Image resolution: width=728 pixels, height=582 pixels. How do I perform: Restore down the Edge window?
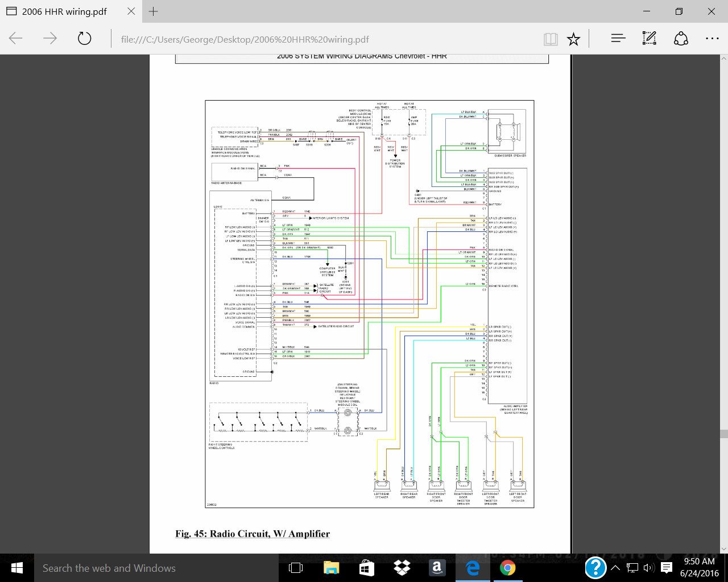point(679,11)
